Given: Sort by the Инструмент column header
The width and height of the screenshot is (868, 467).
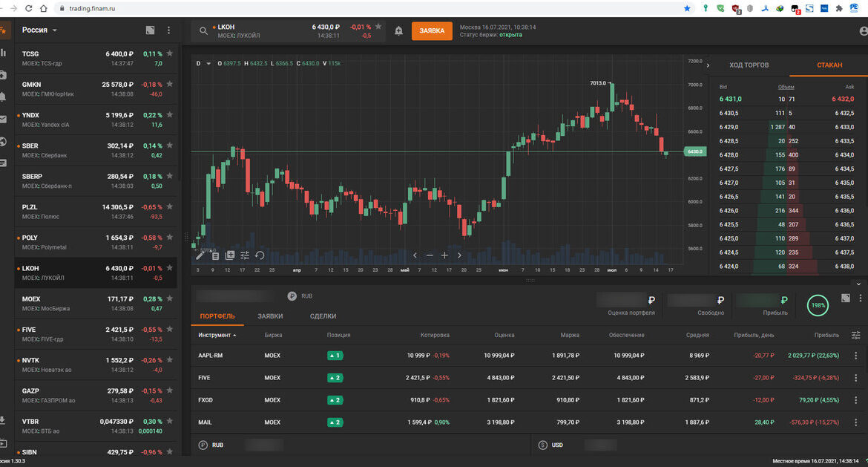Looking at the screenshot, I should [215, 335].
